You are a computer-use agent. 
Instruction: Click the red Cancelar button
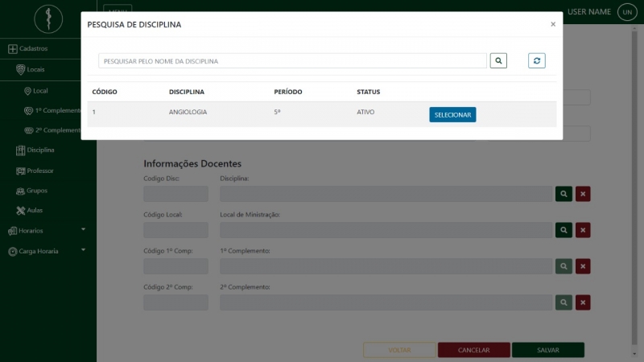pyautogui.click(x=473, y=350)
